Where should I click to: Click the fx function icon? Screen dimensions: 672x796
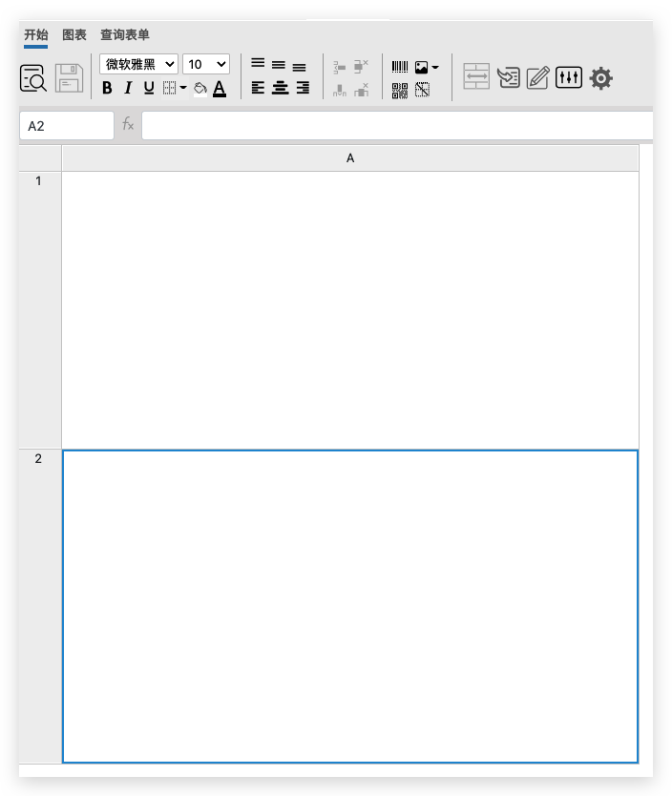point(128,124)
